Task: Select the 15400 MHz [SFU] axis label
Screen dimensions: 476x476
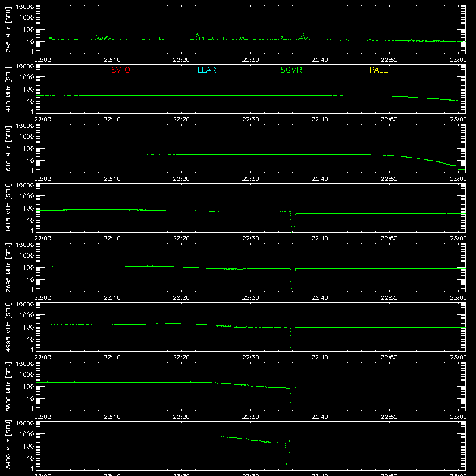Action: click(8, 446)
